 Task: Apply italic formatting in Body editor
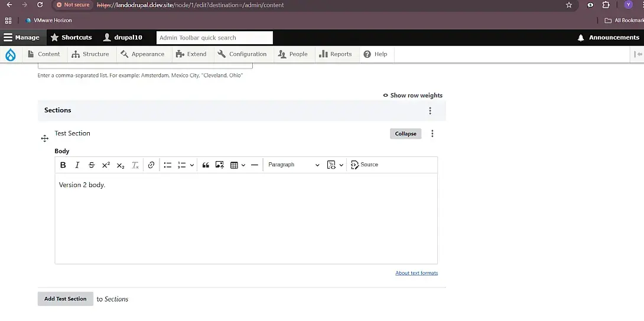click(x=77, y=165)
